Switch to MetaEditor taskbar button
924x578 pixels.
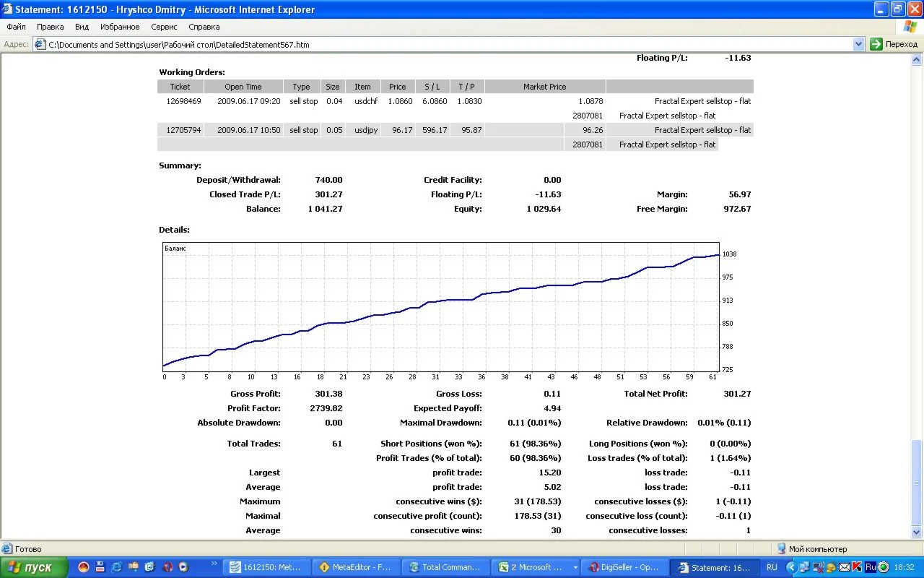point(354,567)
